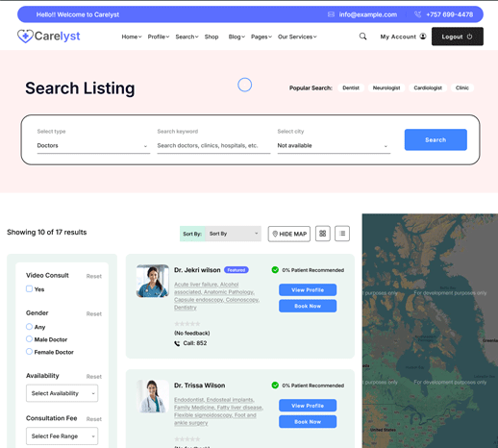Image resolution: width=498 pixels, height=448 pixels.
Task: Click the My Account user icon
Action: pos(423,37)
